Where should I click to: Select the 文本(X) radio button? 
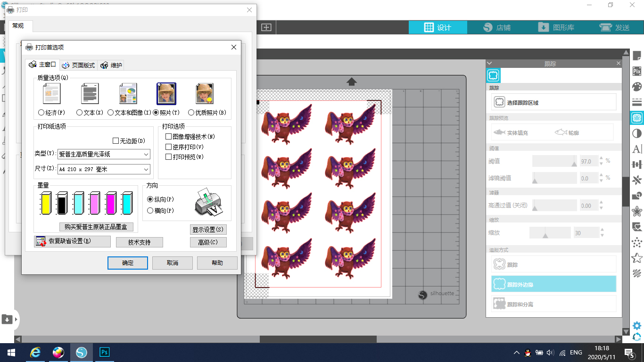pos(79,113)
